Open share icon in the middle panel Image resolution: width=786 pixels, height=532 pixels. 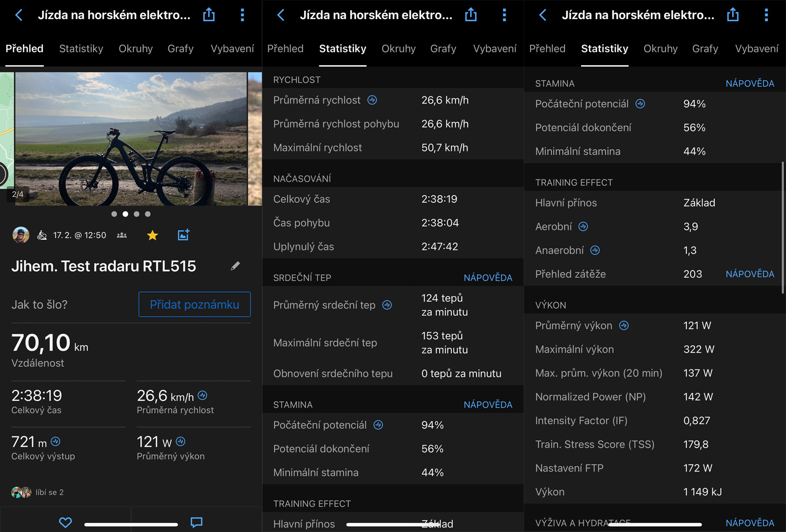point(471,15)
